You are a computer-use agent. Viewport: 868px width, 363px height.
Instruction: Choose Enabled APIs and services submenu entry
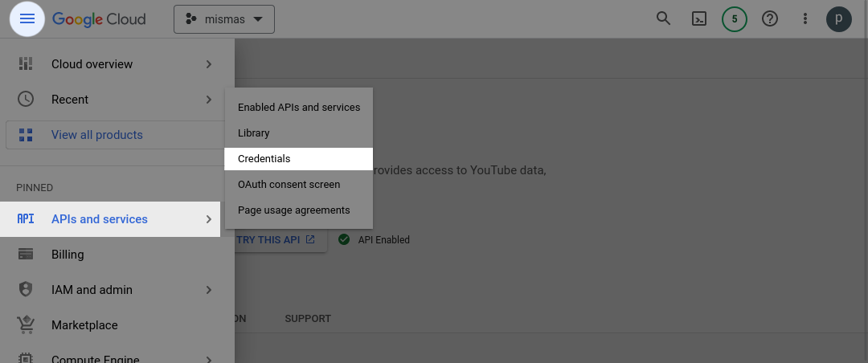click(x=299, y=108)
